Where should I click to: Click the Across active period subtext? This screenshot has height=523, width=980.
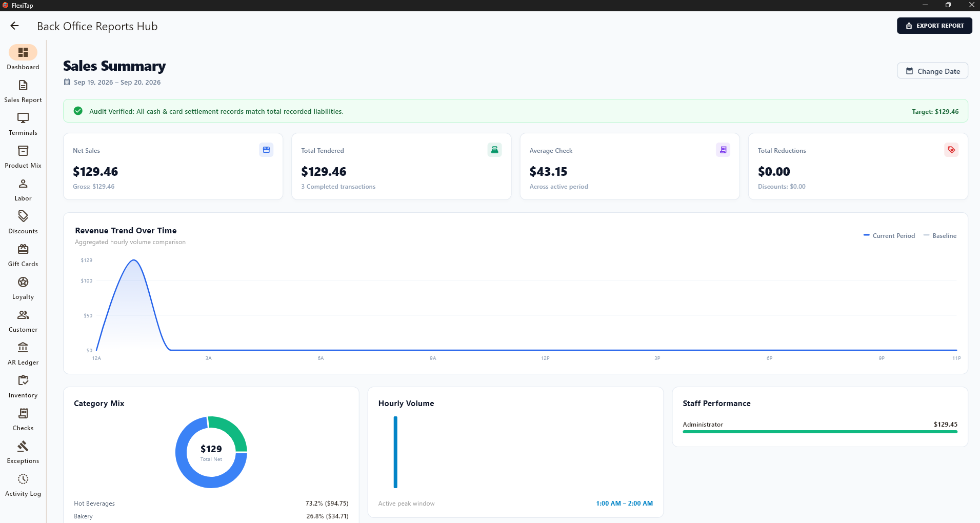click(558, 187)
